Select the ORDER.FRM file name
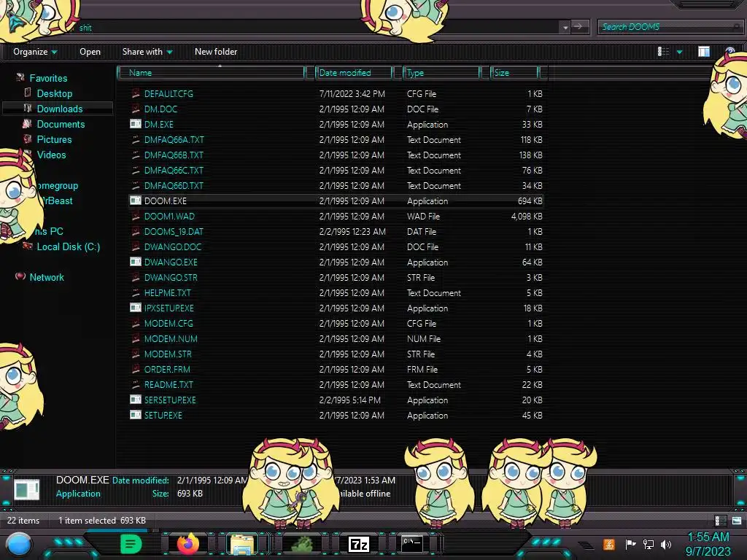747x560 pixels. (x=167, y=369)
